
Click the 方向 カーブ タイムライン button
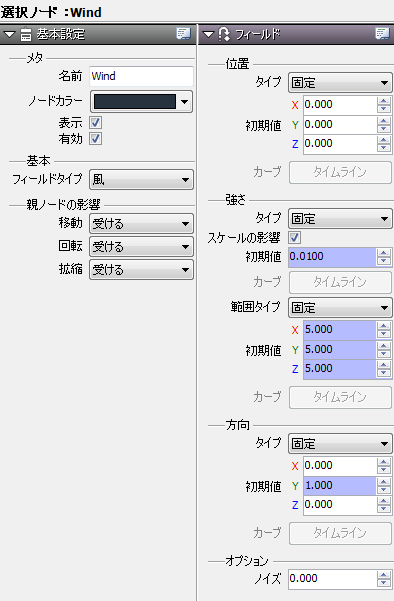pos(340,533)
